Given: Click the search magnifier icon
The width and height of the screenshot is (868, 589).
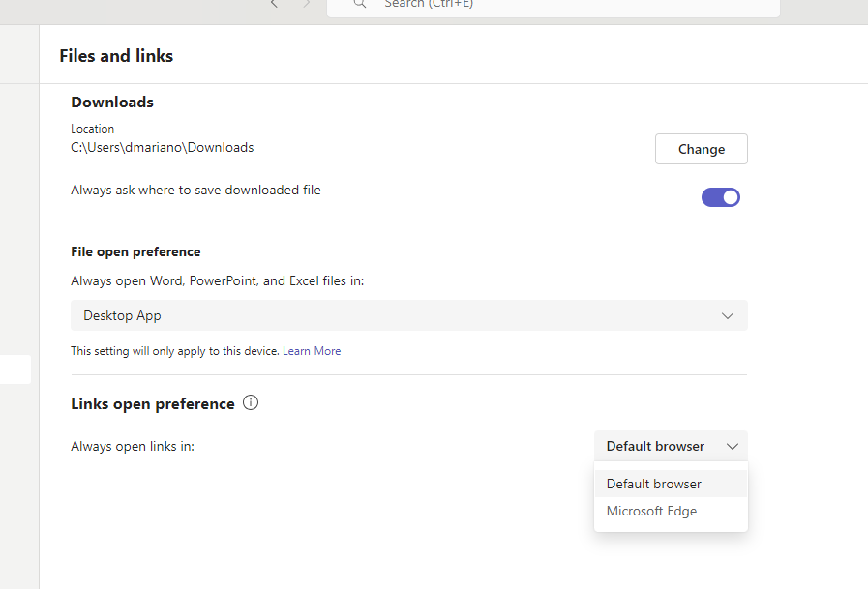Looking at the screenshot, I should [x=359, y=4].
